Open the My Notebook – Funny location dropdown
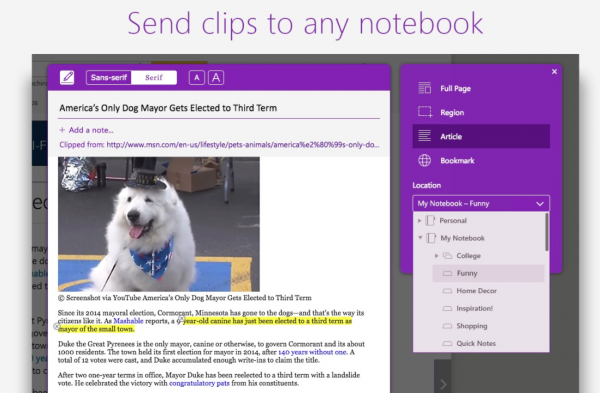Image resolution: width=600 pixels, height=393 pixels. [481, 204]
